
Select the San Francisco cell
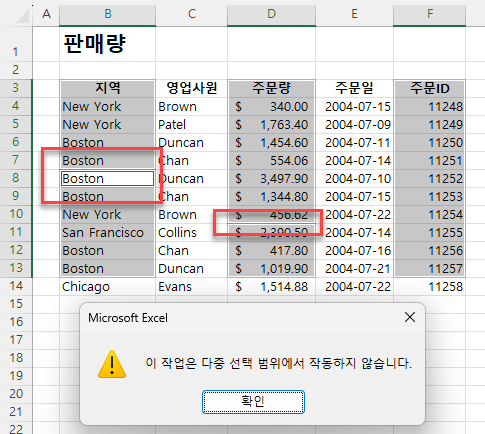(107, 232)
